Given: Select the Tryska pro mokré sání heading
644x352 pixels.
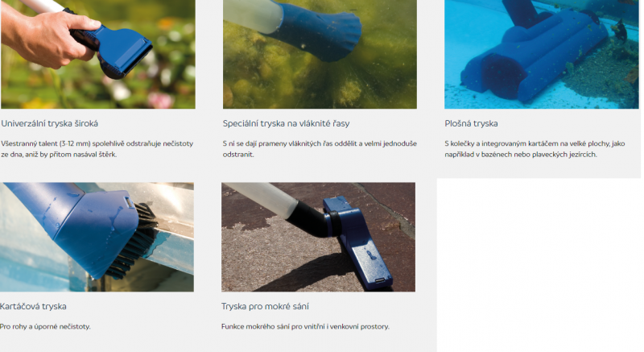Looking at the screenshot, I should point(265,306).
